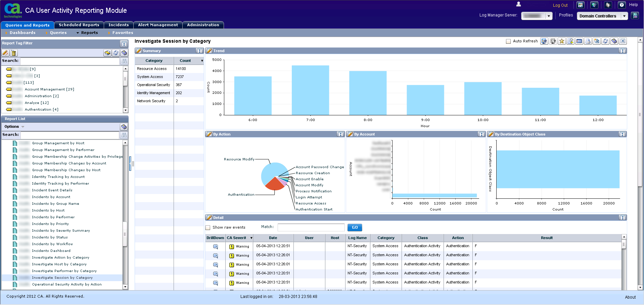Open the Log Manager Server dropdown
This screenshot has height=305, width=644.
[x=549, y=16]
